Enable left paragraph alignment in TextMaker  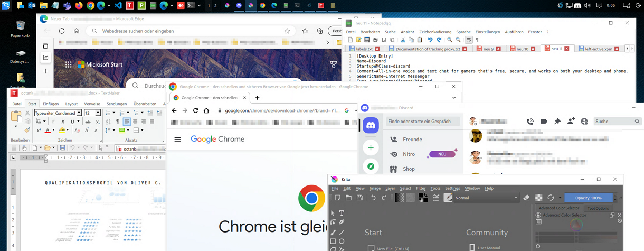(x=127, y=121)
